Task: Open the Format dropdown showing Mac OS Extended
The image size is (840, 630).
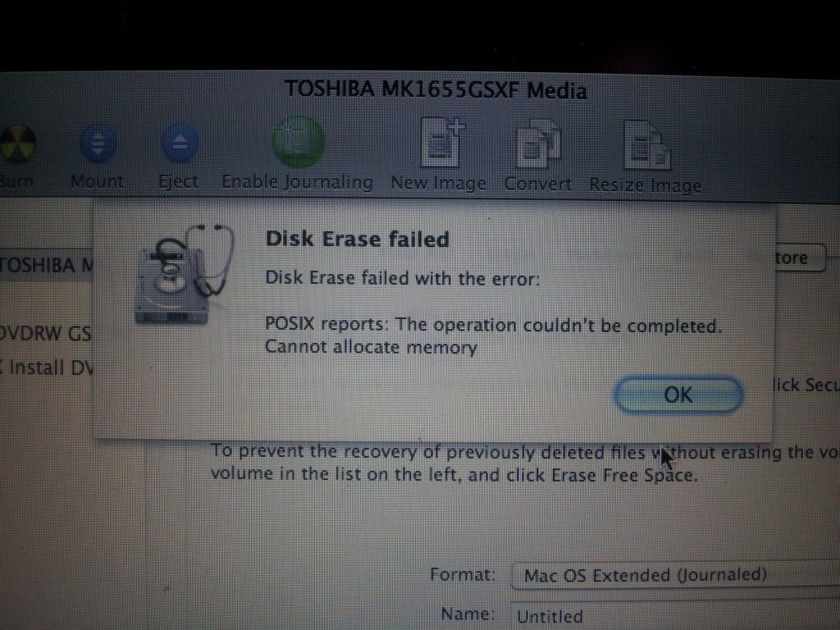Action: pyautogui.click(x=676, y=575)
